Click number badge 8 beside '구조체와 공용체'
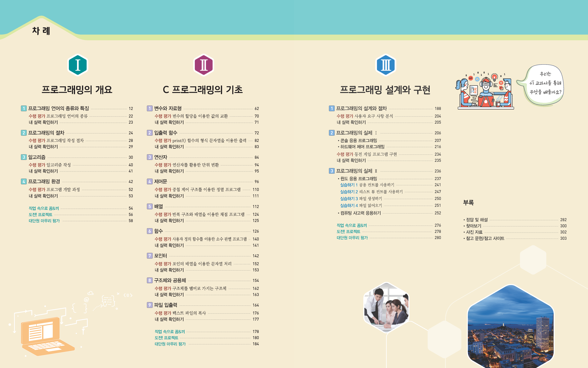The image size is (588, 368). tap(150, 280)
